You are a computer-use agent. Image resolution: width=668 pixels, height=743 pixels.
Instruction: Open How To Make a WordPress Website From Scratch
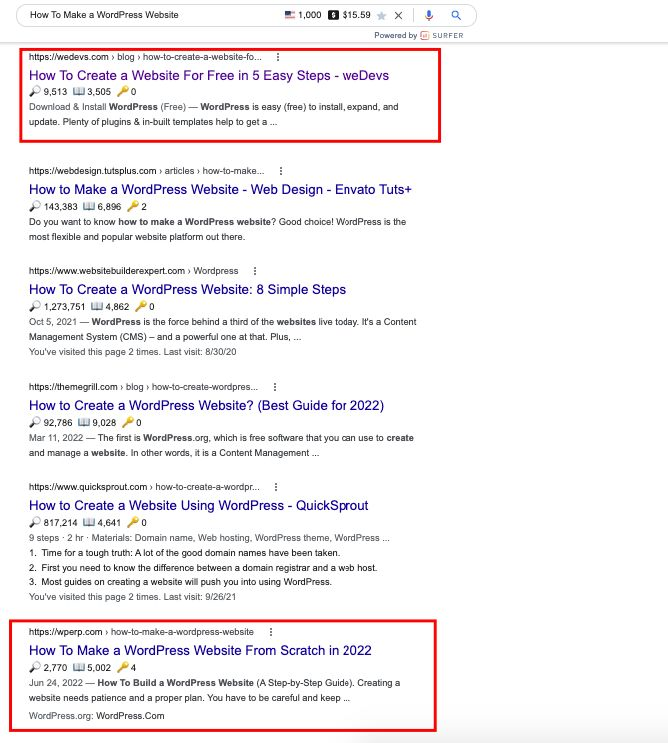200,651
